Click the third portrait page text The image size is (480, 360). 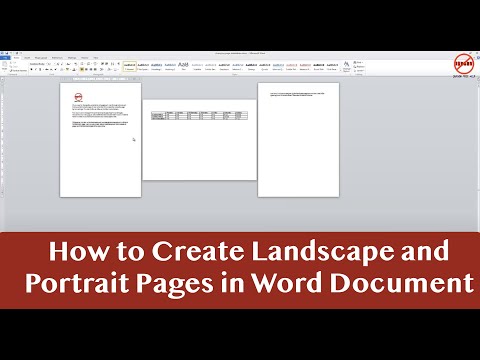tap(297, 94)
